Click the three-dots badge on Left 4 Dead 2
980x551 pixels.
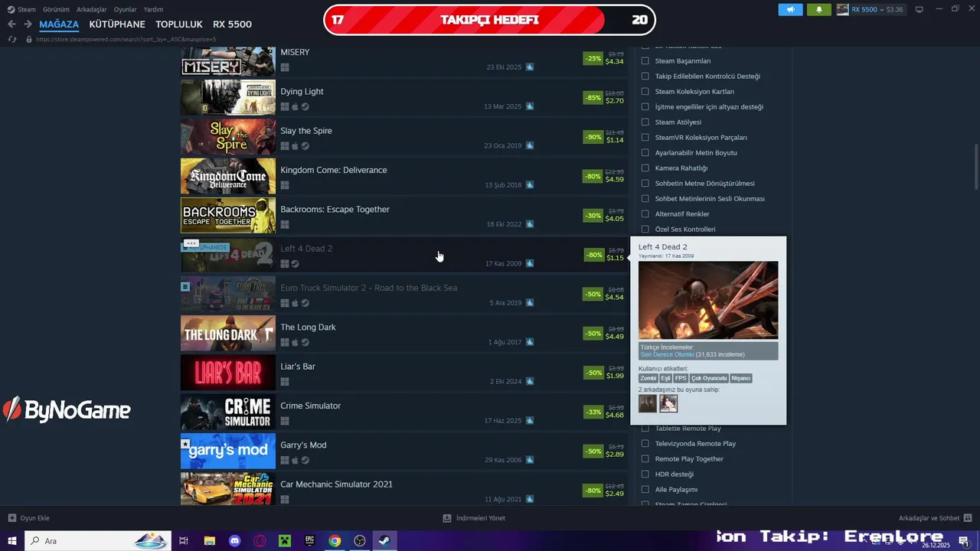point(191,243)
